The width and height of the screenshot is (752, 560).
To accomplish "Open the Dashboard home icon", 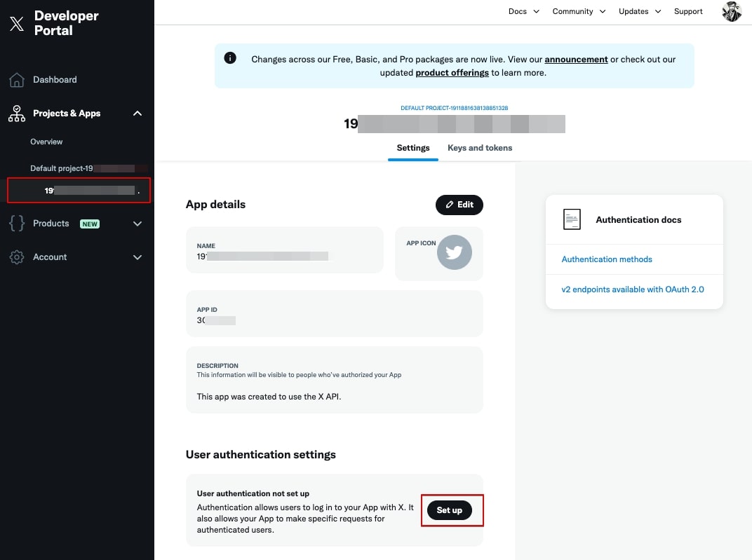I will [17, 79].
